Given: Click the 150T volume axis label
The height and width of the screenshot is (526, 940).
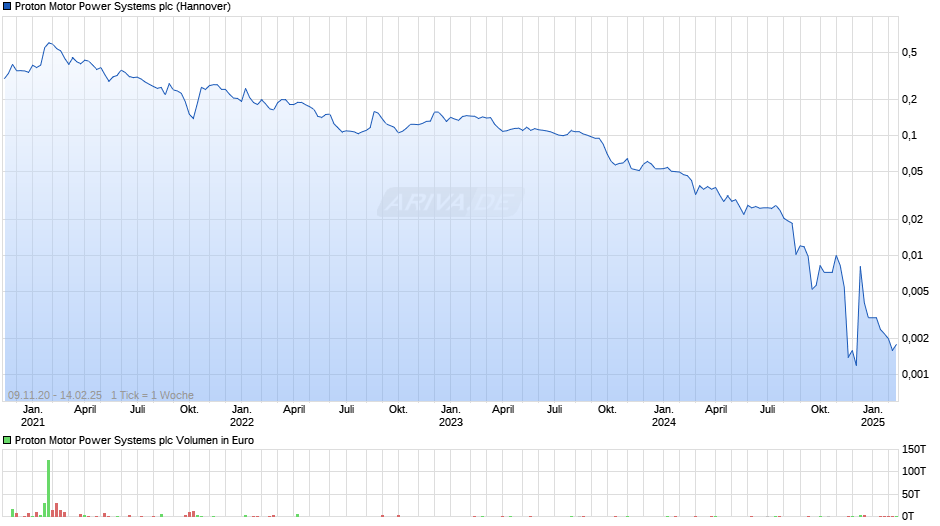Looking at the screenshot, I should click(x=914, y=449).
